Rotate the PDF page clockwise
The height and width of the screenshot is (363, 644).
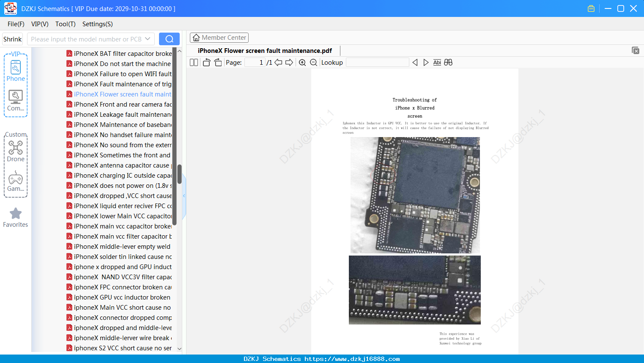pyautogui.click(x=218, y=63)
